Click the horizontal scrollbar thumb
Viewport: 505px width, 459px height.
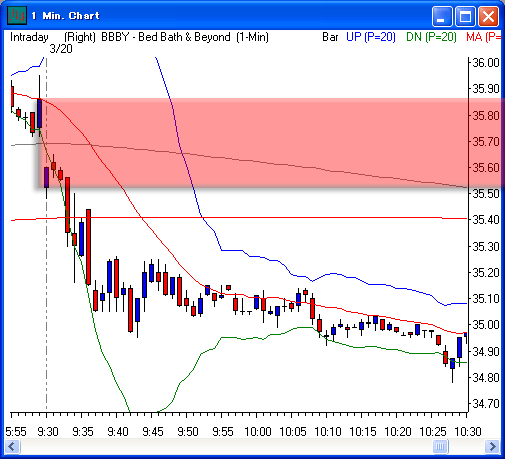pyautogui.click(x=440, y=446)
